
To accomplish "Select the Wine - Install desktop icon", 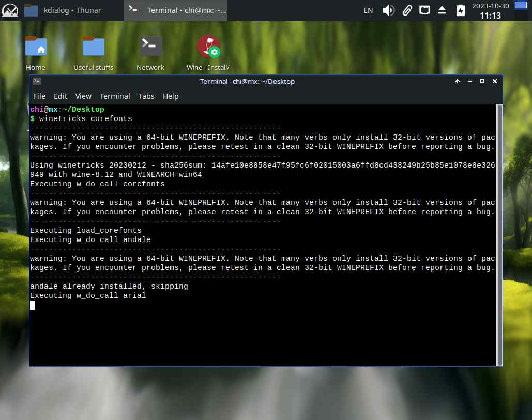I will pyautogui.click(x=208, y=53).
